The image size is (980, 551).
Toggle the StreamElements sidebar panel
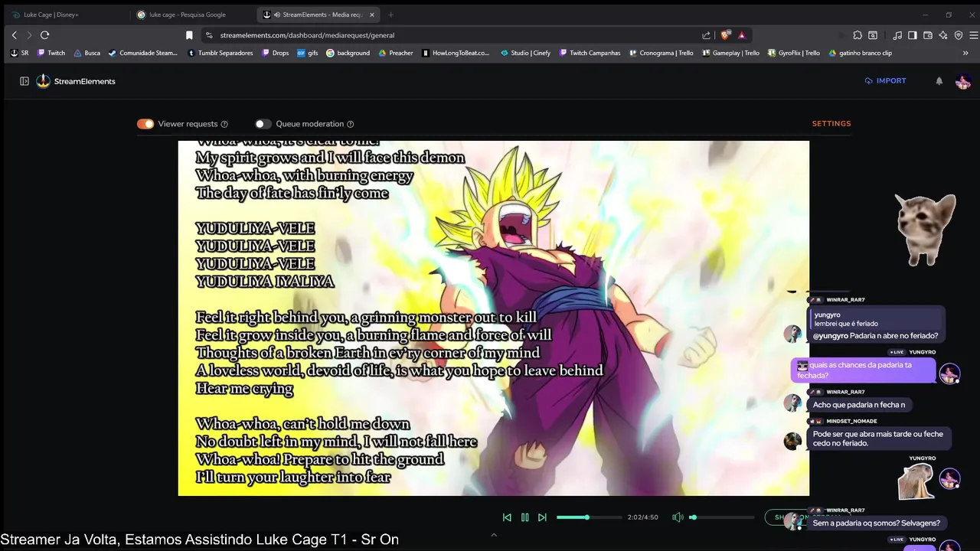24,81
